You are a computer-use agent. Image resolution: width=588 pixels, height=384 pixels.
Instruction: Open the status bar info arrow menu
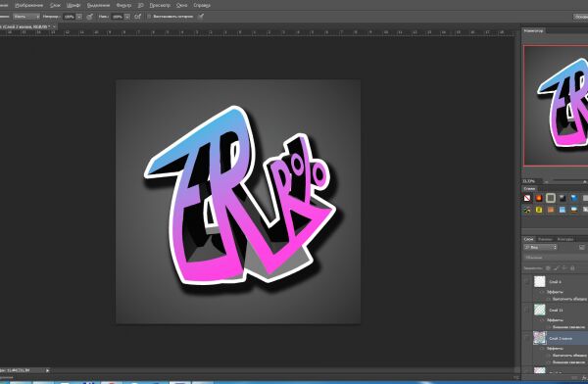coord(48,370)
